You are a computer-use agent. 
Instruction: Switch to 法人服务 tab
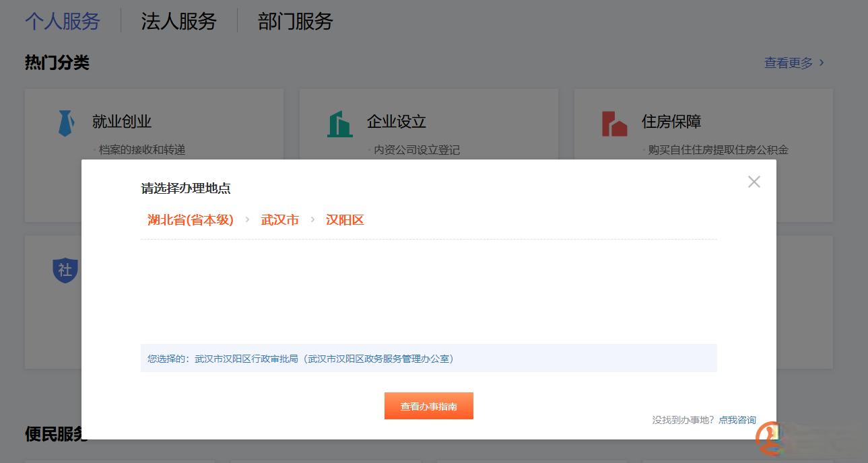[178, 21]
